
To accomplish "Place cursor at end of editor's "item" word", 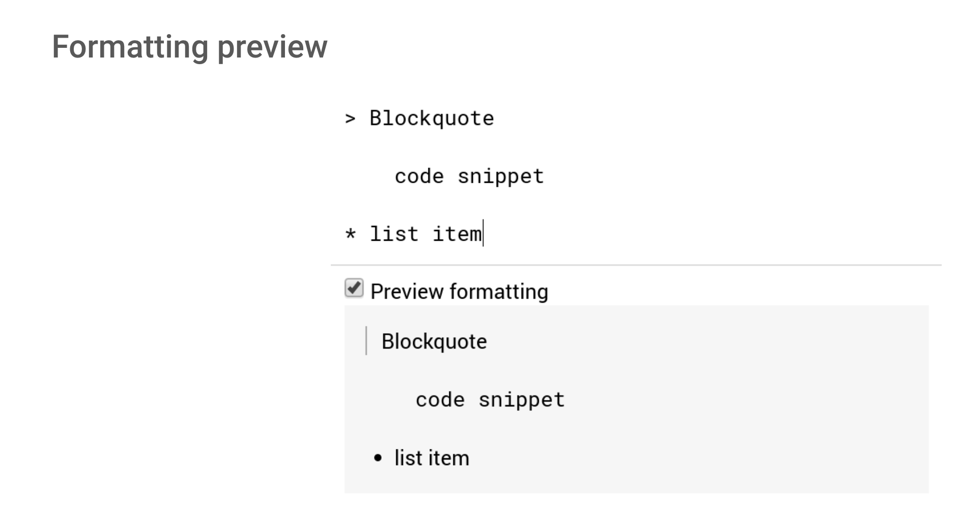I will coord(482,234).
